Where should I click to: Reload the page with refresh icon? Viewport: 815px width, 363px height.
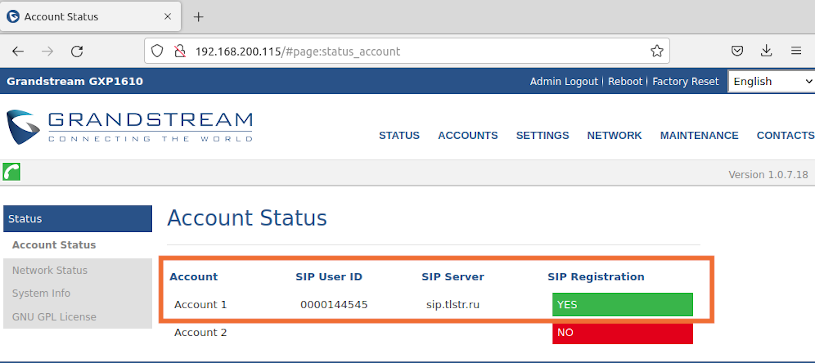[x=77, y=51]
